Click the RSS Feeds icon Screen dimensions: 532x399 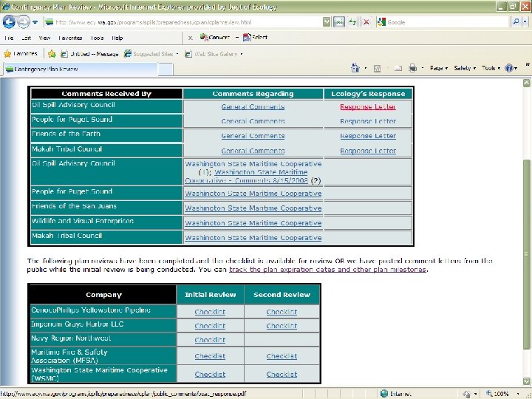[x=377, y=68]
